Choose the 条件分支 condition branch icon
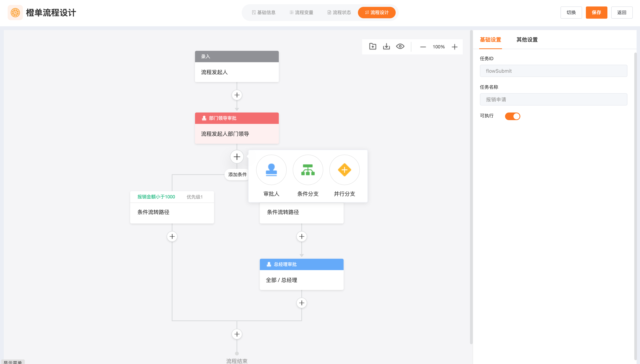 (308, 170)
